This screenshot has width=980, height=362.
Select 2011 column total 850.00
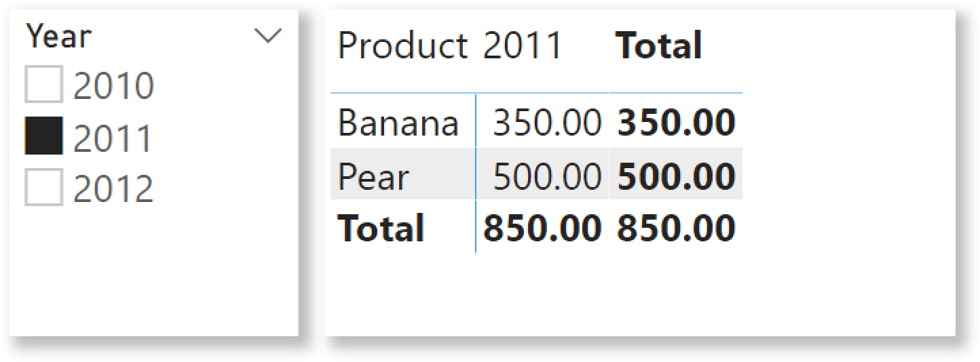tap(542, 228)
